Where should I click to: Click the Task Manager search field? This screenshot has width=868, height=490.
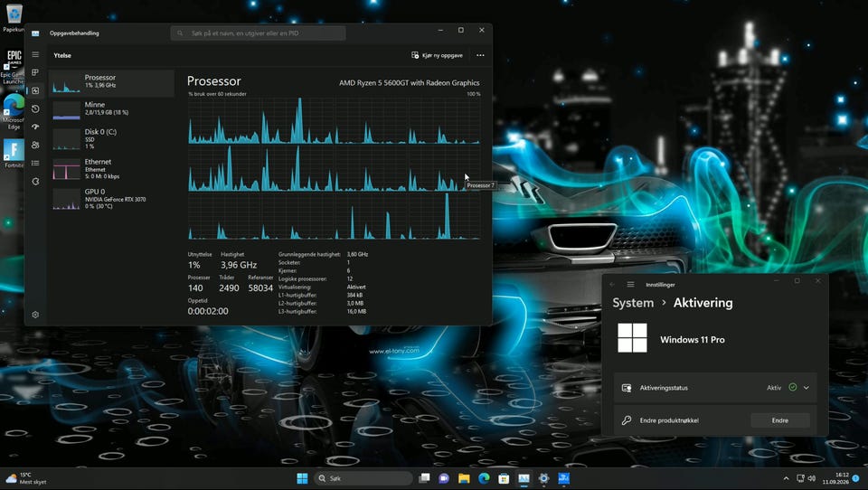coord(258,33)
